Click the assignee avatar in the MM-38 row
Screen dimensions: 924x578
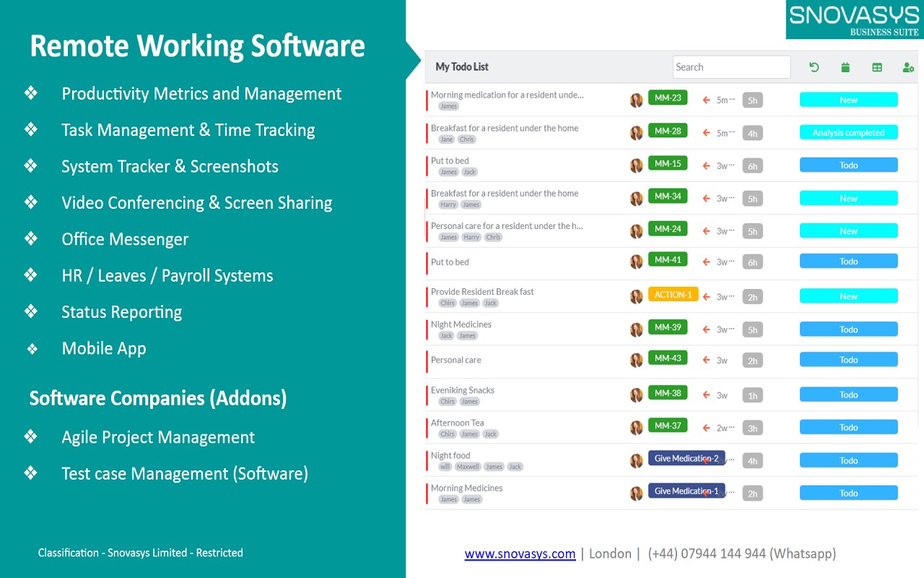[x=636, y=395]
